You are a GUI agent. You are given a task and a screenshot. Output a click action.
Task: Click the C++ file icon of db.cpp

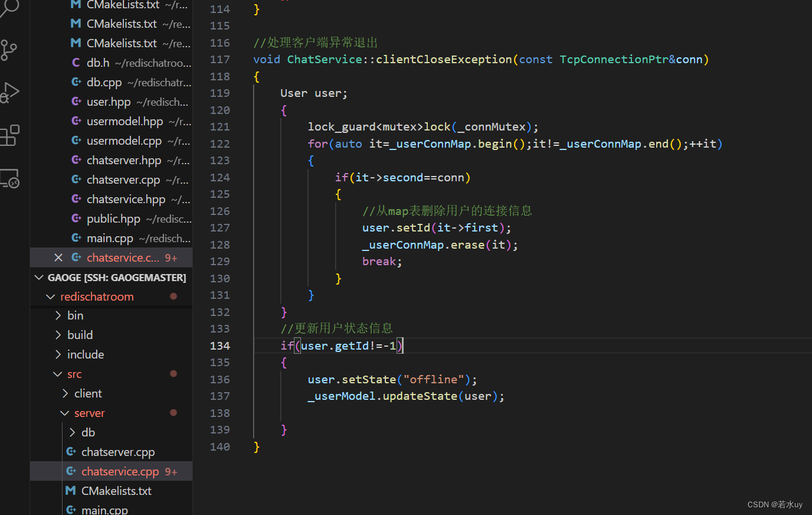tap(76, 82)
